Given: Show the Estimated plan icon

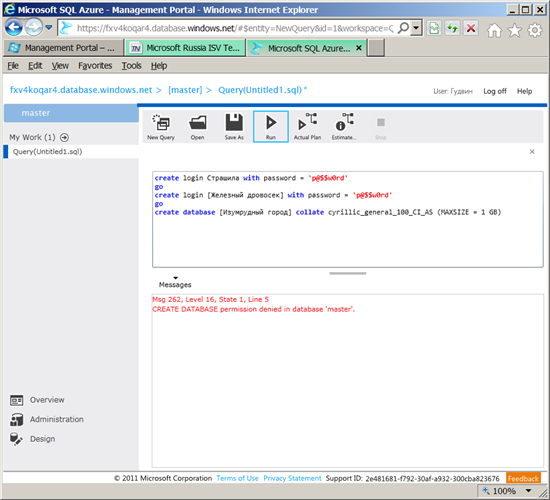Looking at the screenshot, I should coord(344,126).
